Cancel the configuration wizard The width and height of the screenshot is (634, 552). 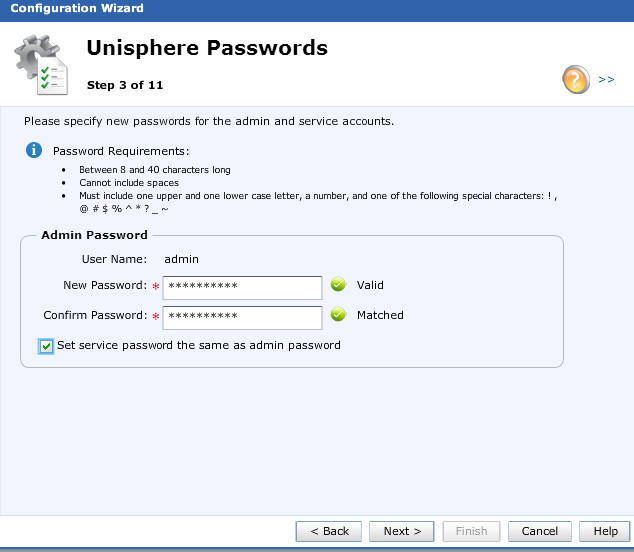pyautogui.click(x=540, y=531)
